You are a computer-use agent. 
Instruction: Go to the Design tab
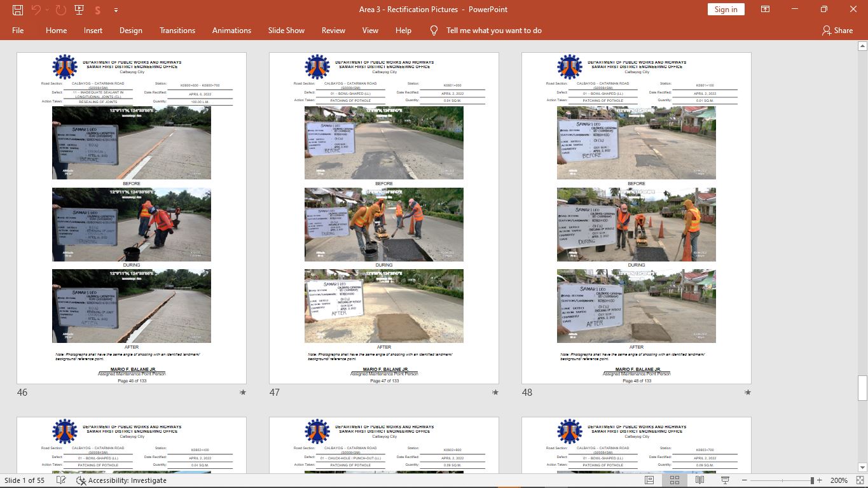130,30
